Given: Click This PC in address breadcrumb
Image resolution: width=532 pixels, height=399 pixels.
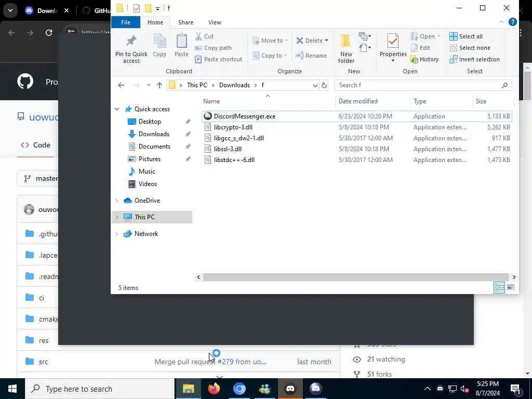Looking at the screenshot, I should [x=197, y=85].
